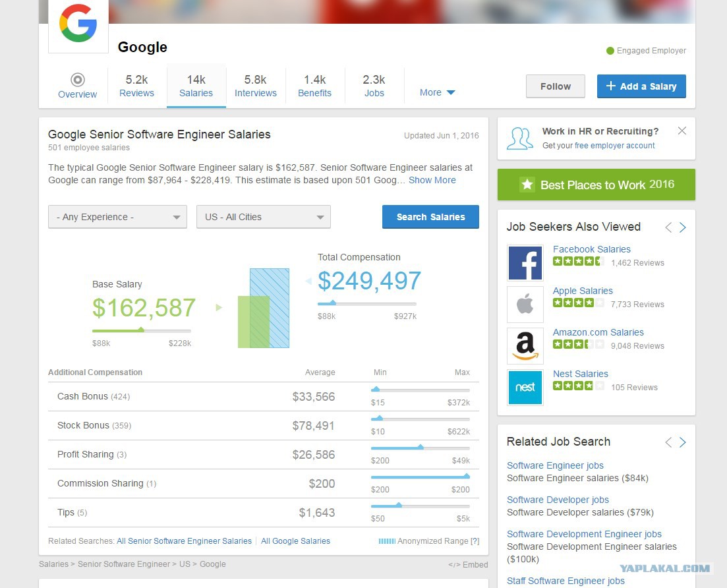Open Amazon.com Salaries link
This screenshot has height=588, width=727.
click(x=598, y=332)
